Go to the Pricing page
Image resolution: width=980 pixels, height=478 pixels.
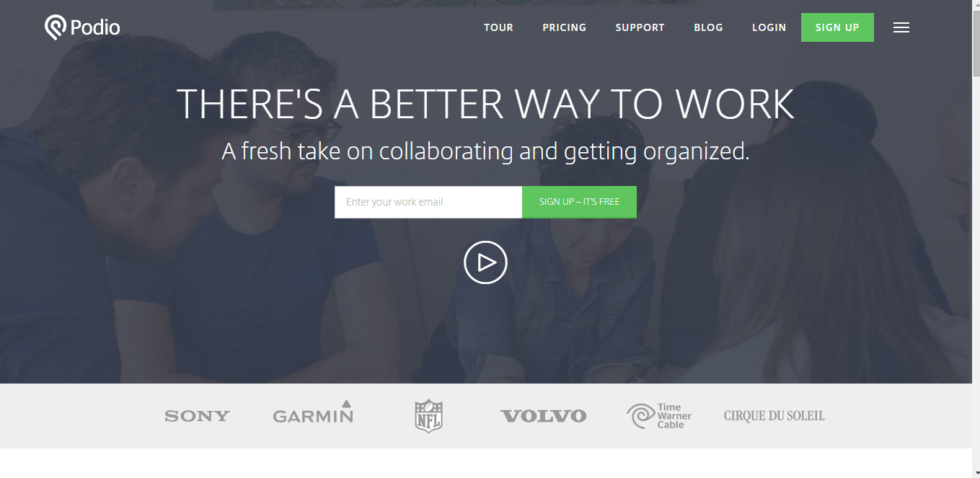(565, 27)
